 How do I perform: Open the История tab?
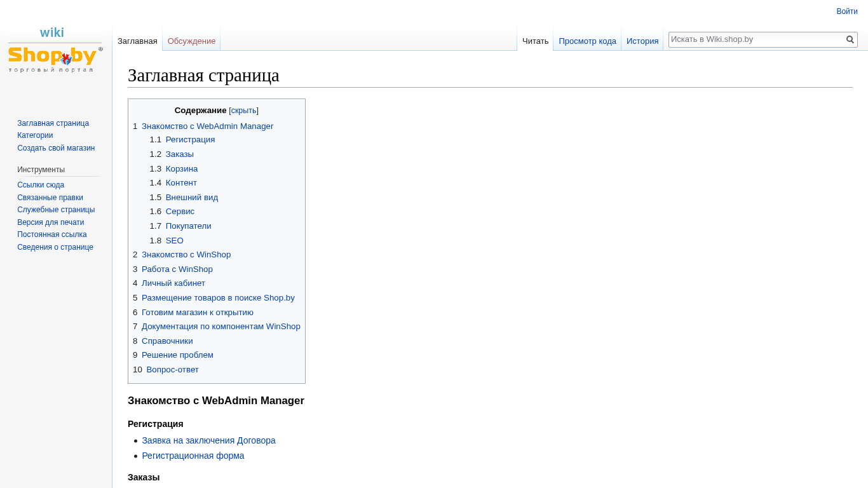coord(642,41)
